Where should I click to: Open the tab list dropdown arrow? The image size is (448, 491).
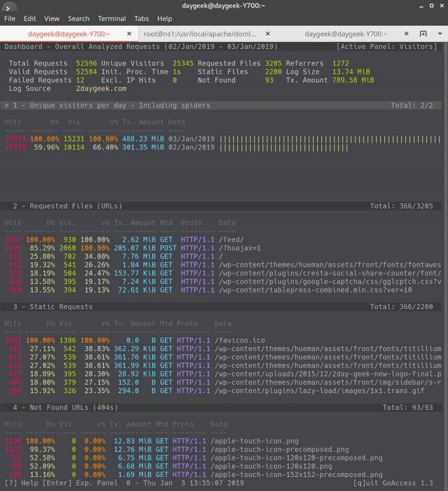(439, 33)
